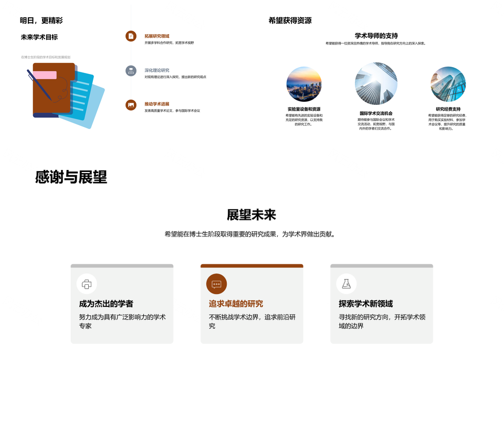Click the 希望获得资源 slide title
504x428 pixels.
pyautogui.click(x=290, y=20)
